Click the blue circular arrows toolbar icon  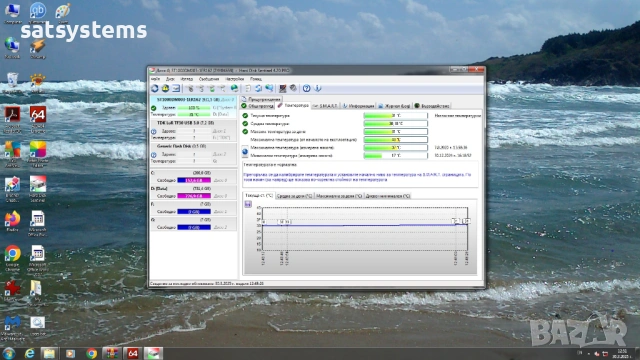[x=259, y=88]
